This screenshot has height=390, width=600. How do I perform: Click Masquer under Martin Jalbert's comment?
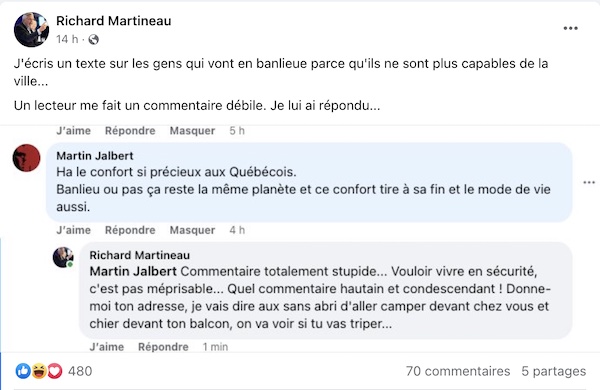tap(192, 230)
